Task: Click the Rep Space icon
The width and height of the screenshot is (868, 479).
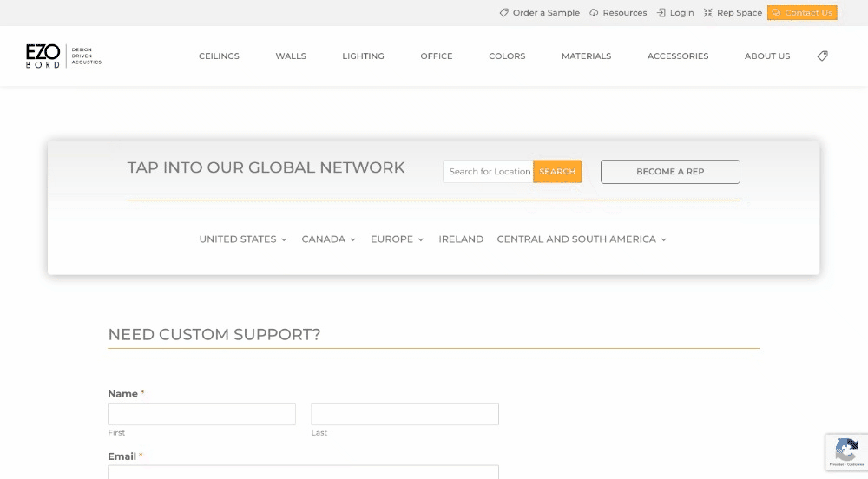Action: pos(708,13)
